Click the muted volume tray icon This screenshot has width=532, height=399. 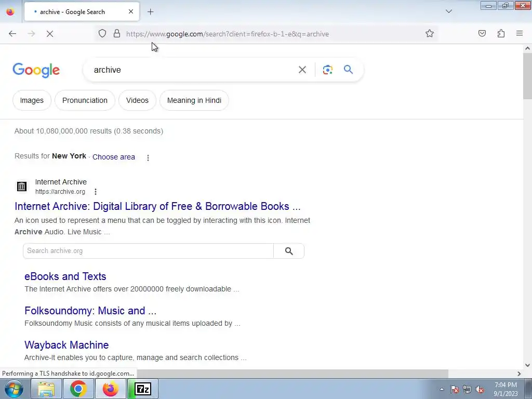point(480,389)
